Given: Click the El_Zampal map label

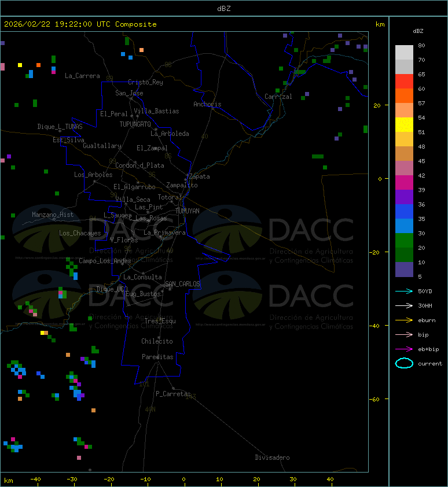Looking at the screenshot, I should pos(152,148).
